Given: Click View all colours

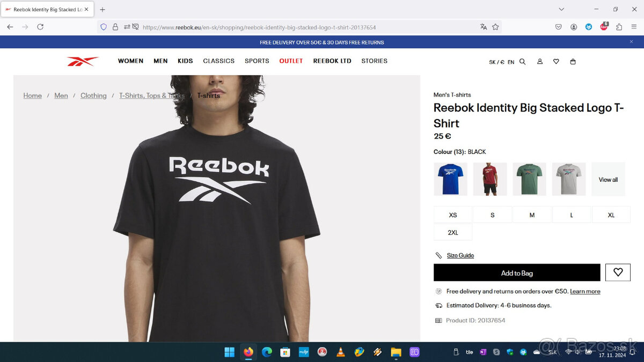Looking at the screenshot, I should (608, 179).
